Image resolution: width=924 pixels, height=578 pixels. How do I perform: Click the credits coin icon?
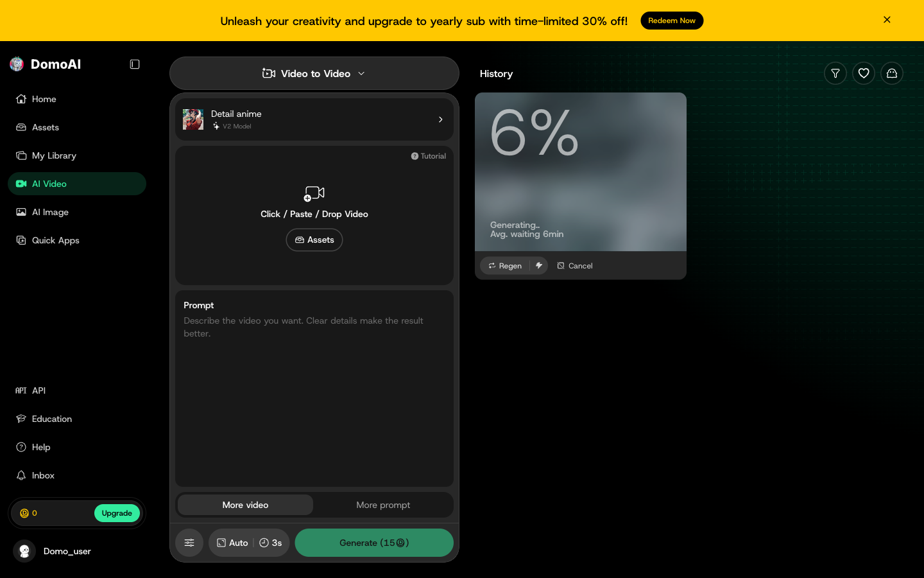pos(24,513)
